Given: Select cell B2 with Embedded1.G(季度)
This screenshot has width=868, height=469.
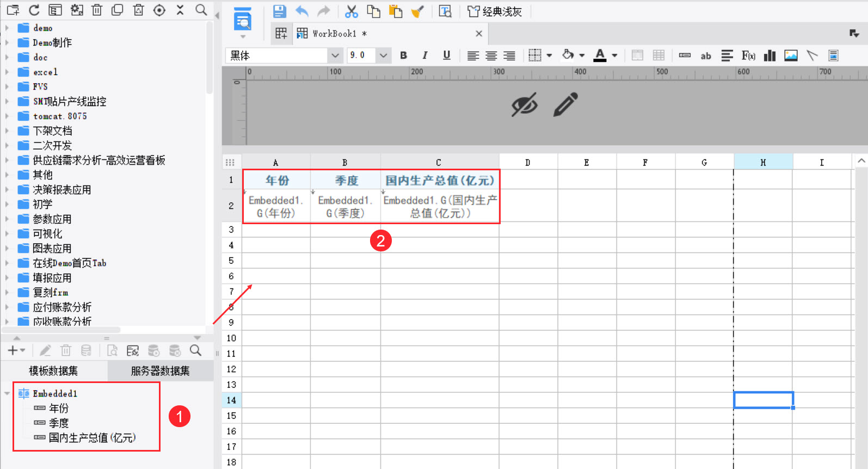Looking at the screenshot, I should [345, 206].
